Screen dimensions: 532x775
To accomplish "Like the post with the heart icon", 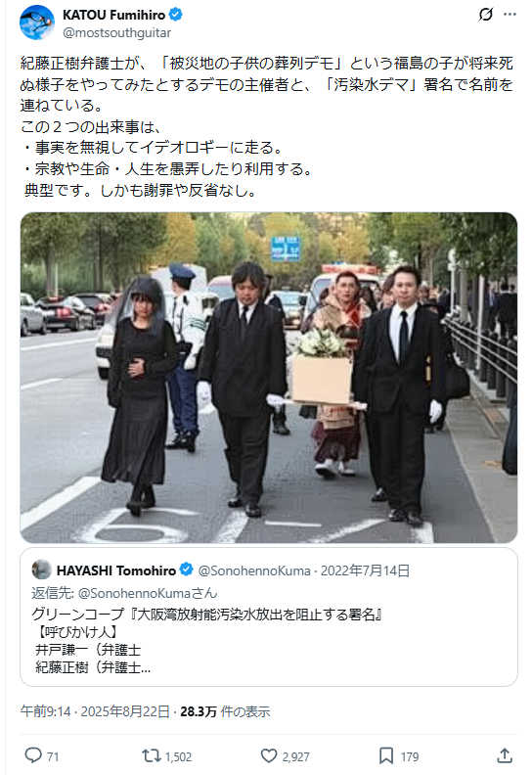I will (x=269, y=755).
